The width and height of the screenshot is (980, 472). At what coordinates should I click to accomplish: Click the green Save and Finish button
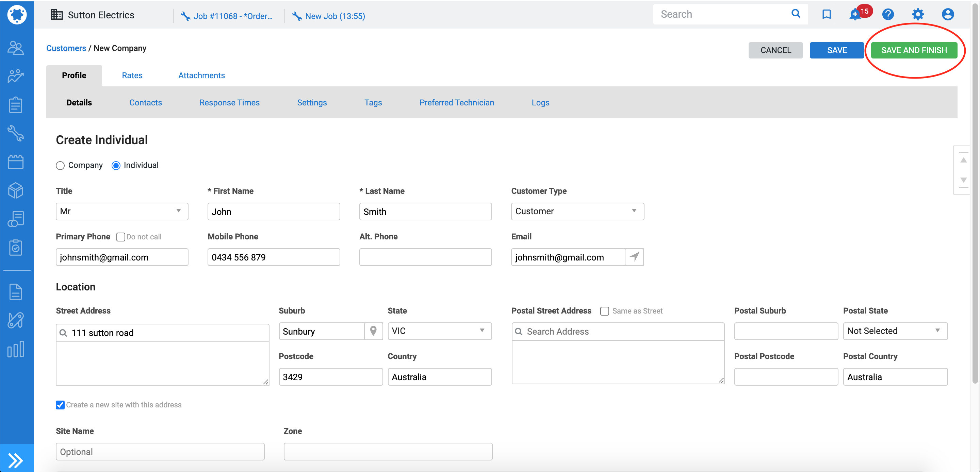[914, 50]
